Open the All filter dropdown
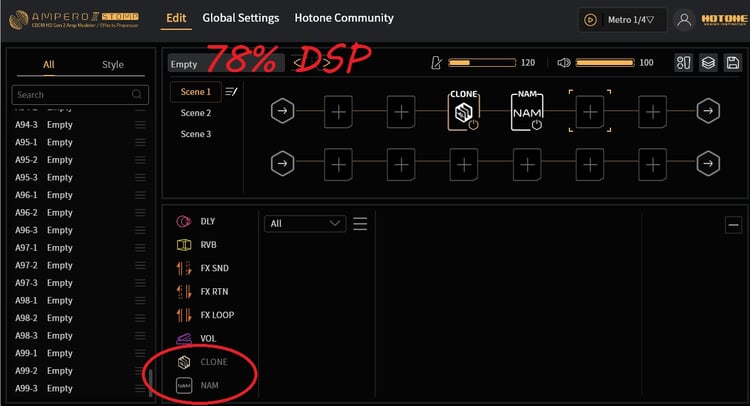Screen dimensions: 750x406 305,224
